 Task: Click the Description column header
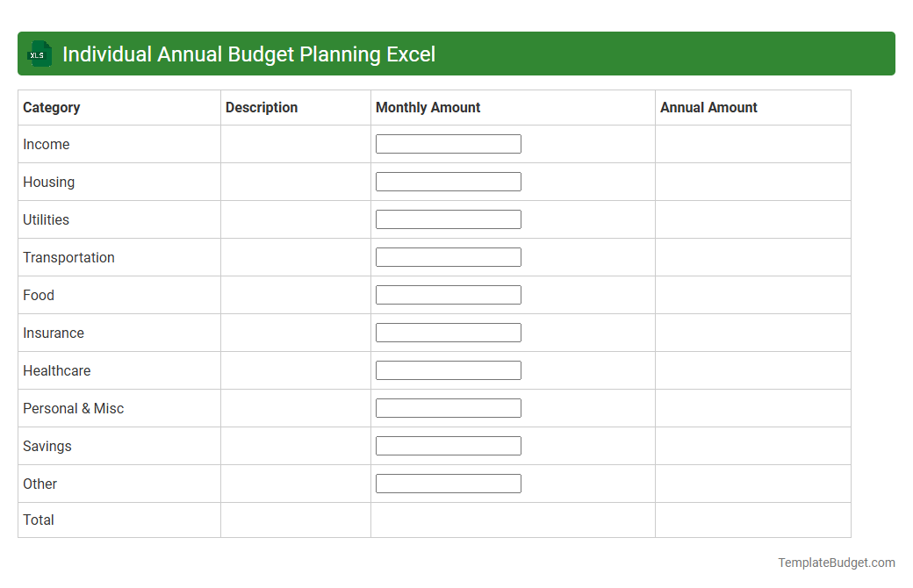262,107
